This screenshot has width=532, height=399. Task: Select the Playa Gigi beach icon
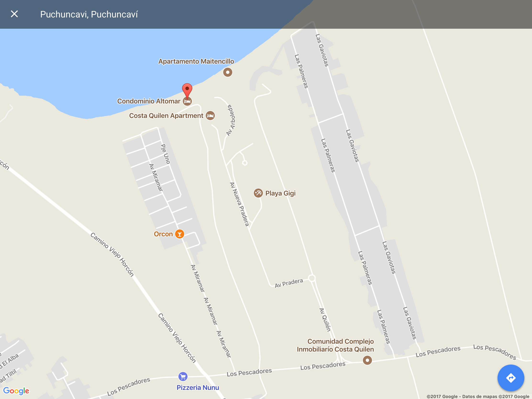tap(258, 193)
